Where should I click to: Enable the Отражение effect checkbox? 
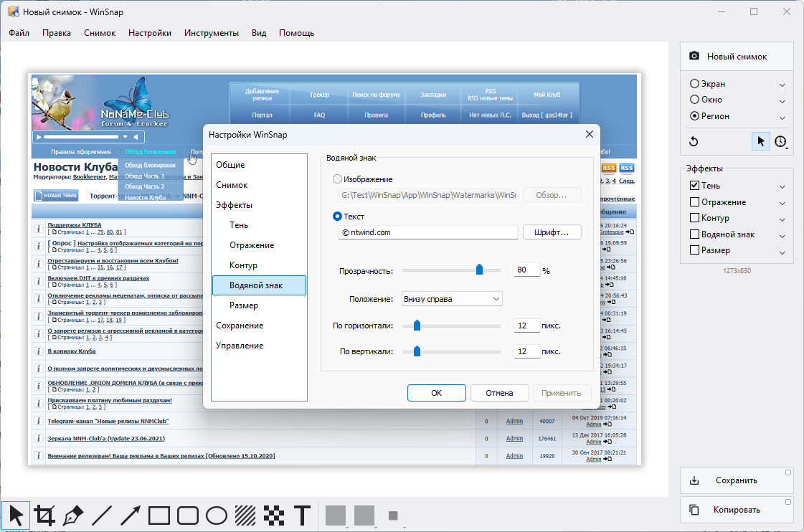pyautogui.click(x=694, y=202)
